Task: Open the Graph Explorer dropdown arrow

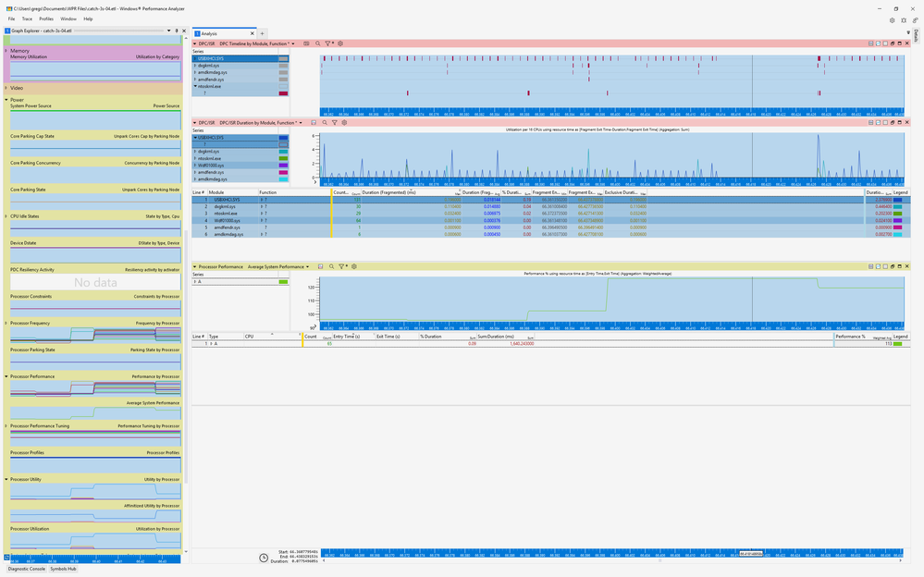Action: (x=168, y=31)
